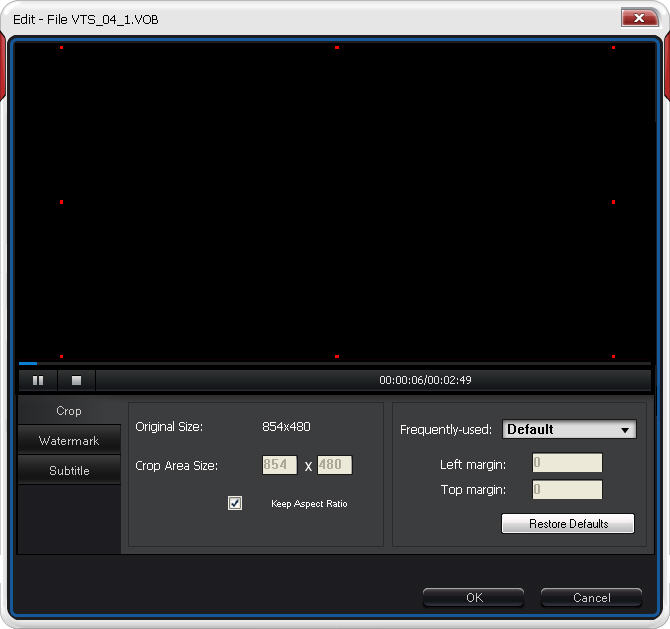
Task: Click the top-center crop handle
Action: (x=337, y=48)
